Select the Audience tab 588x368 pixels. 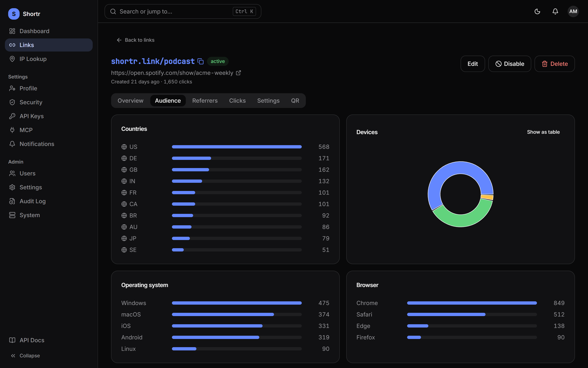point(168,101)
